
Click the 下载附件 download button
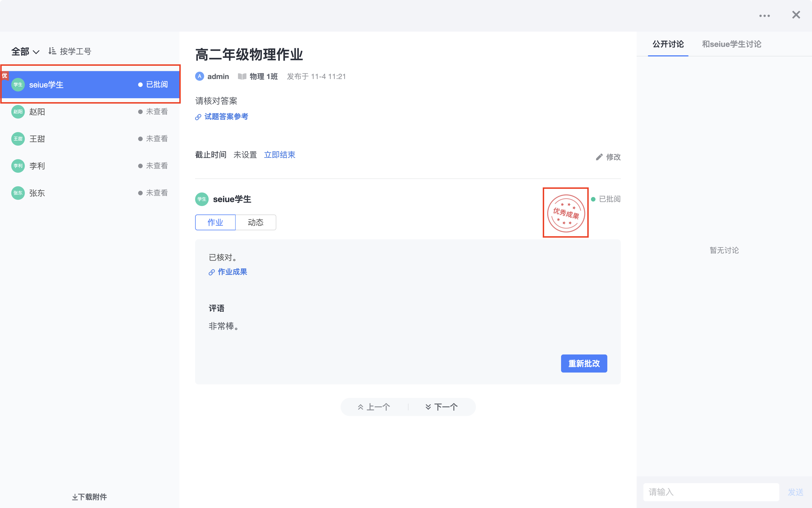click(90, 497)
